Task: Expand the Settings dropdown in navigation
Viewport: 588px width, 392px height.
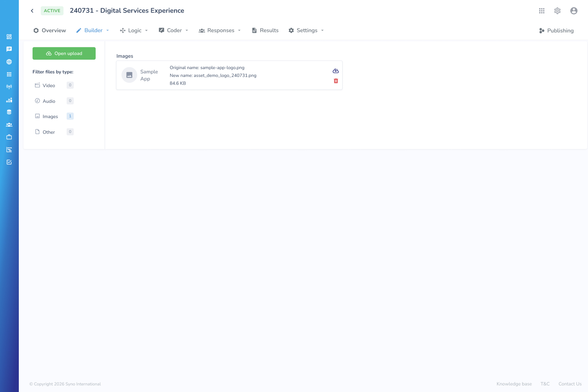Action: pyautogui.click(x=307, y=31)
